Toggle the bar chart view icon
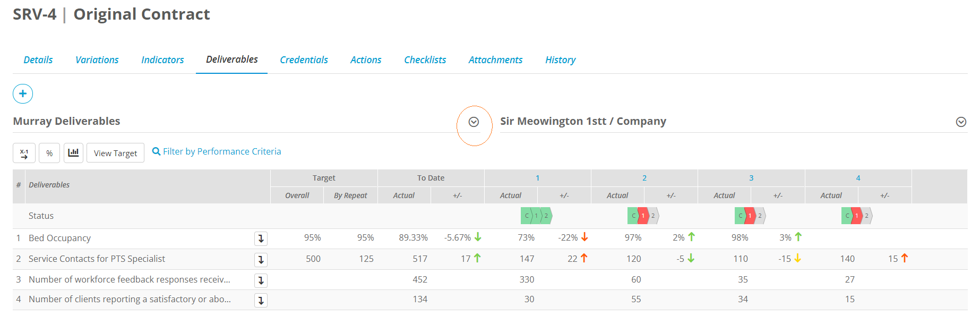 coord(73,153)
